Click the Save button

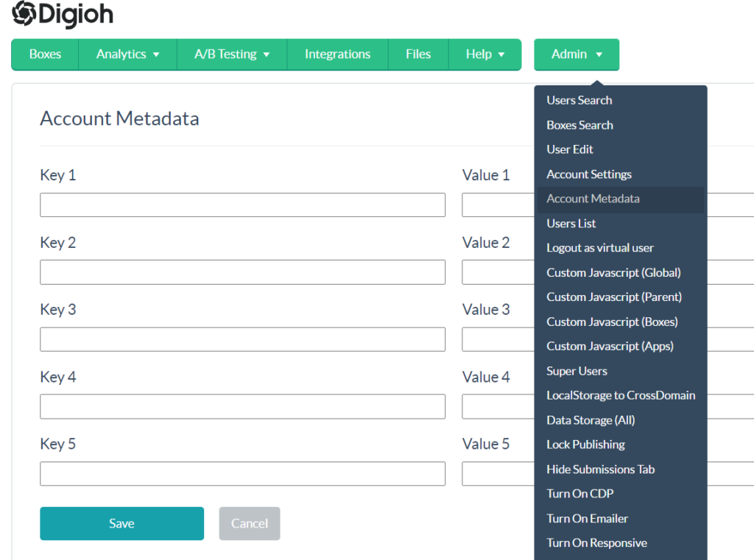[121, 523]
